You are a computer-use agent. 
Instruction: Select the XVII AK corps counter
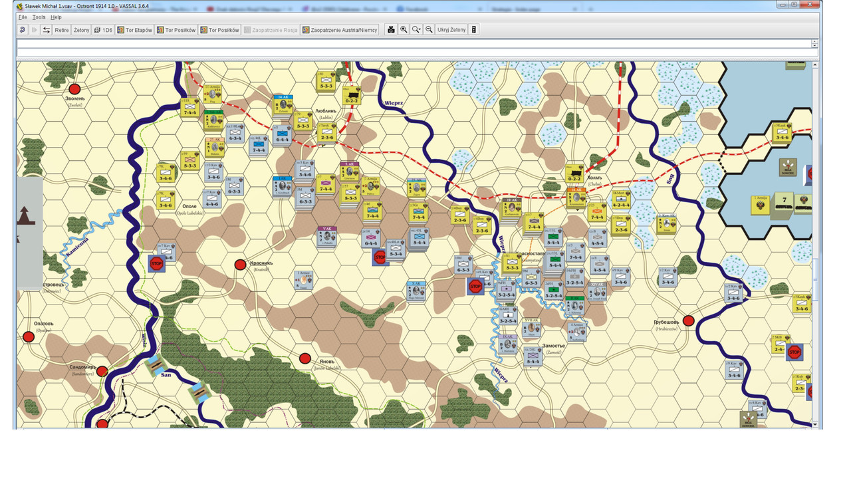point(531,327)
